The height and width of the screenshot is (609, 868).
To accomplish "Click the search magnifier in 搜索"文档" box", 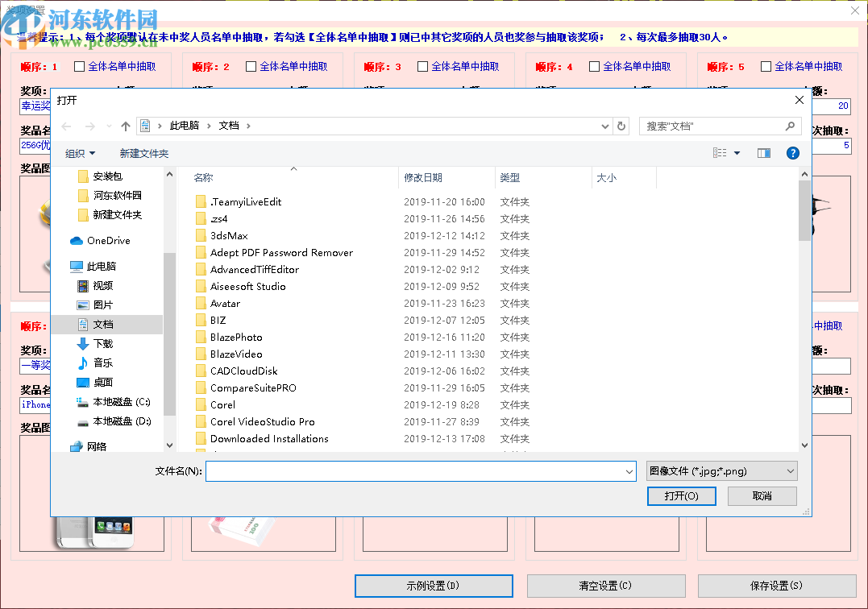I will click(789, 126).
